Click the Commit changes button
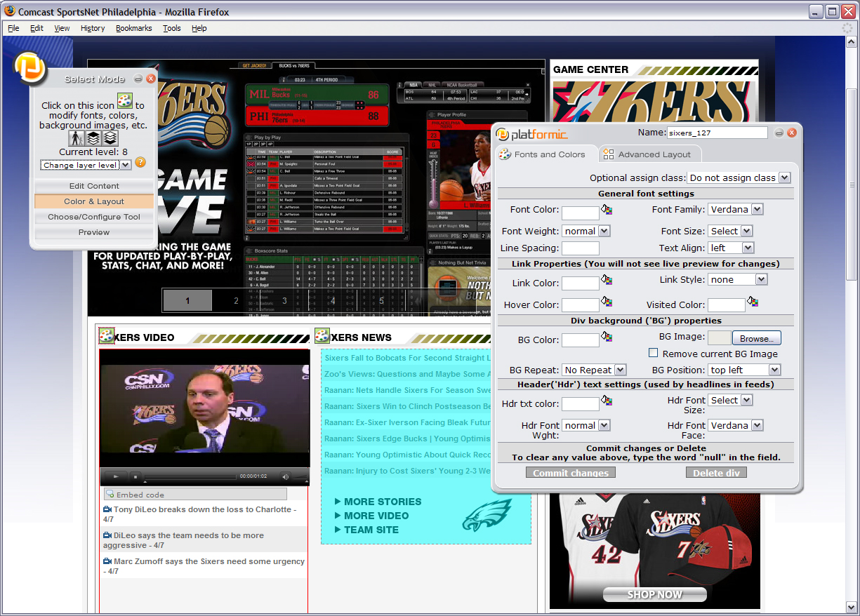The width and height of the screenshot is (860, 616). [571, 473]
